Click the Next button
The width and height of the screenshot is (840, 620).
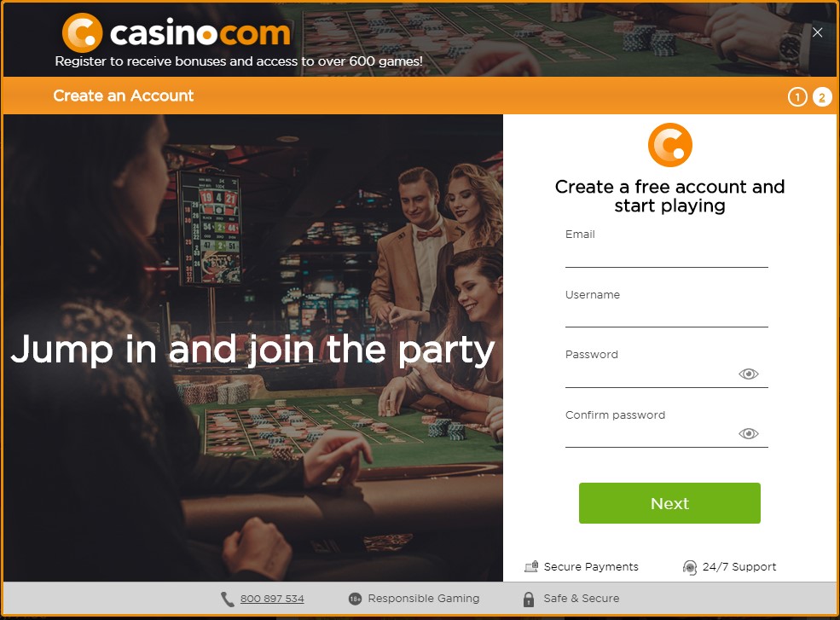click(x=669, y=503)
